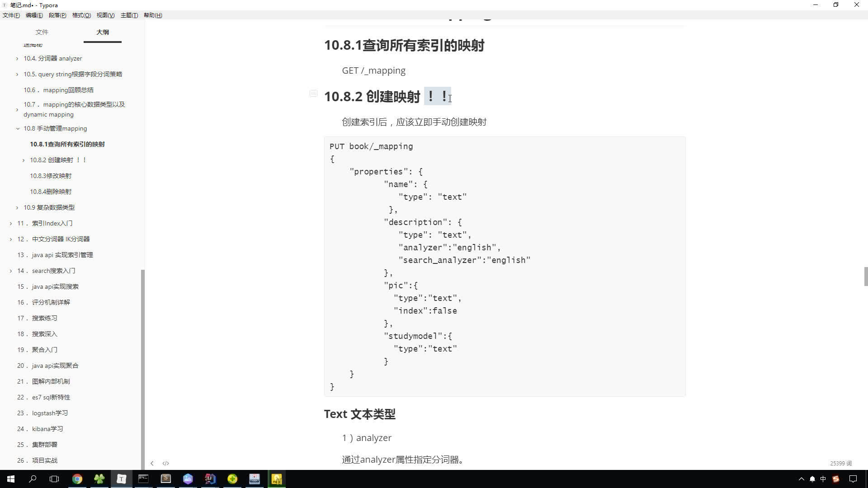Open the Typora app icon in taskbar

[x=121, y=479]
